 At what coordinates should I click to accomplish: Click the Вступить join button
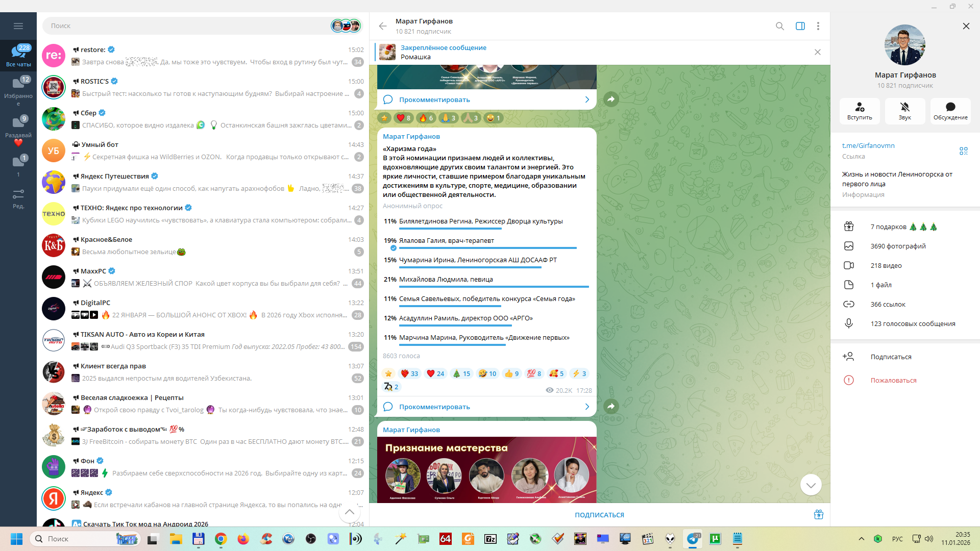[860, 111]
